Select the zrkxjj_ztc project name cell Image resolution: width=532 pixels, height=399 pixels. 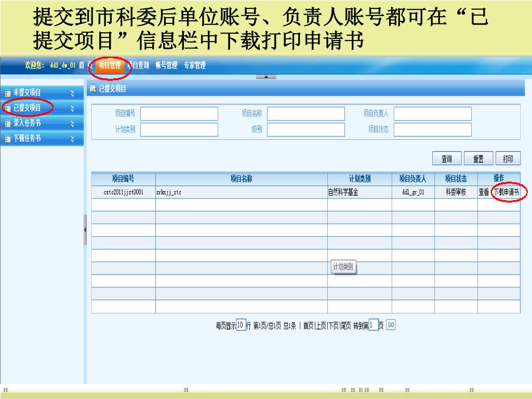[241, 192]
